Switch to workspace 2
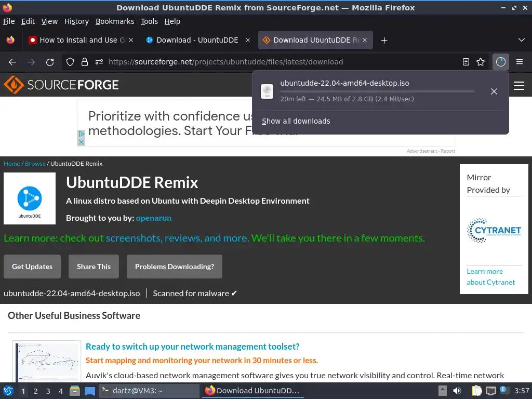 (36, 391)
